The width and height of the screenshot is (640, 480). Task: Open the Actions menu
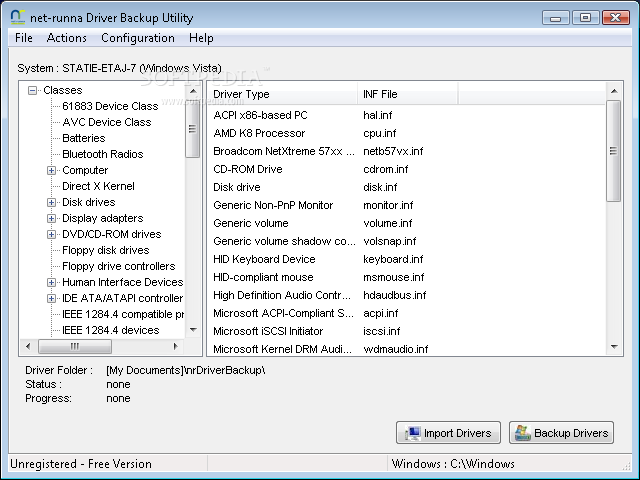click(67, 38)
